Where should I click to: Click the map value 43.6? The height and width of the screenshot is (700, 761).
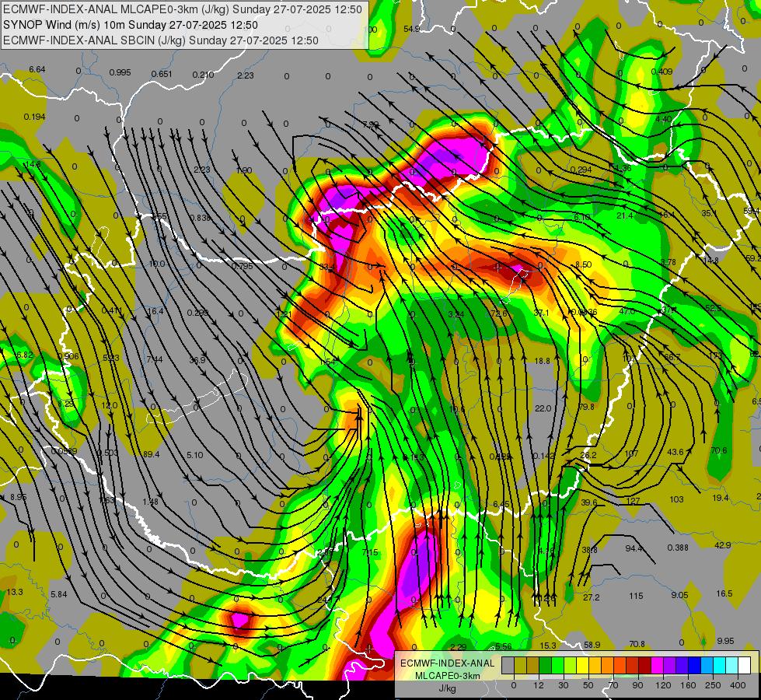[x=675, y=452]
